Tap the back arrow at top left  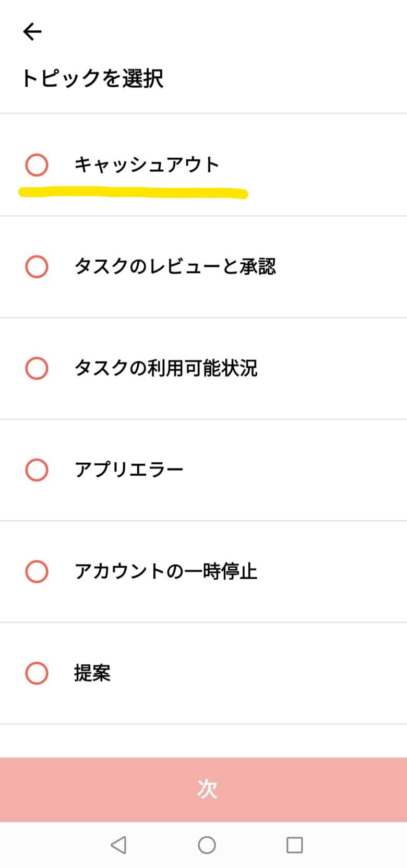[x=32, y=32]
